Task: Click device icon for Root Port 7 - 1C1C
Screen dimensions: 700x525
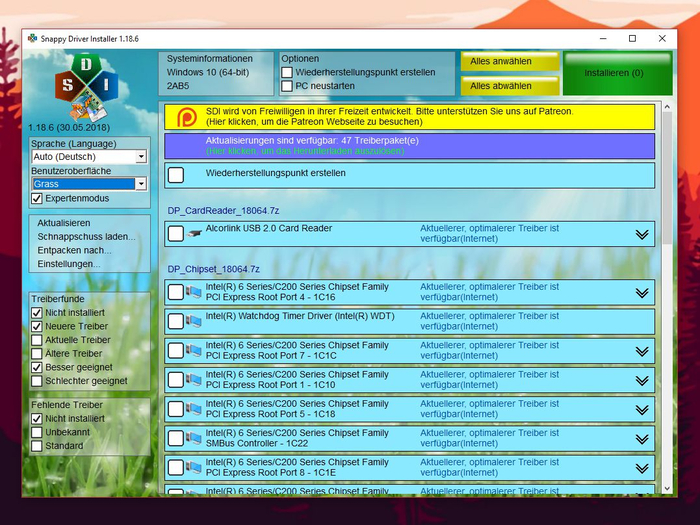Action: pyautogui.click(x=194, y=350)
